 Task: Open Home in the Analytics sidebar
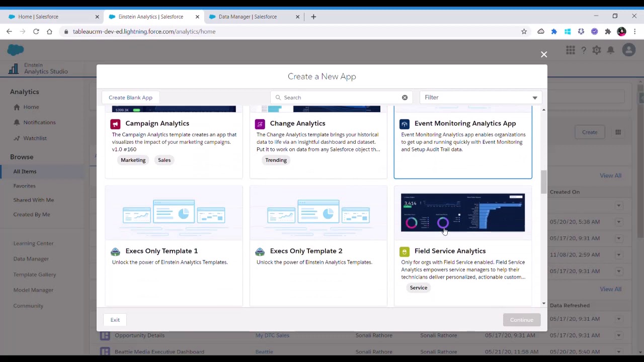click(x=31, y=107)
